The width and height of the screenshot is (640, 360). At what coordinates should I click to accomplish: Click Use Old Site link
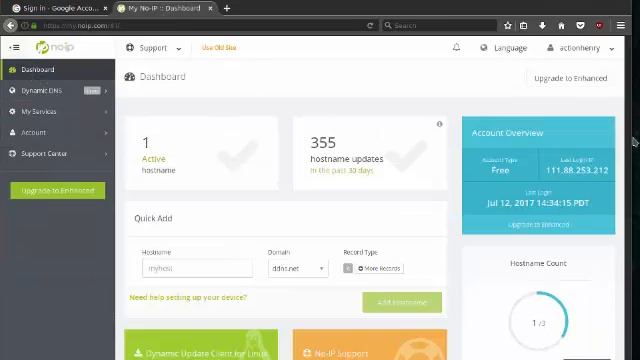point(219,48)
